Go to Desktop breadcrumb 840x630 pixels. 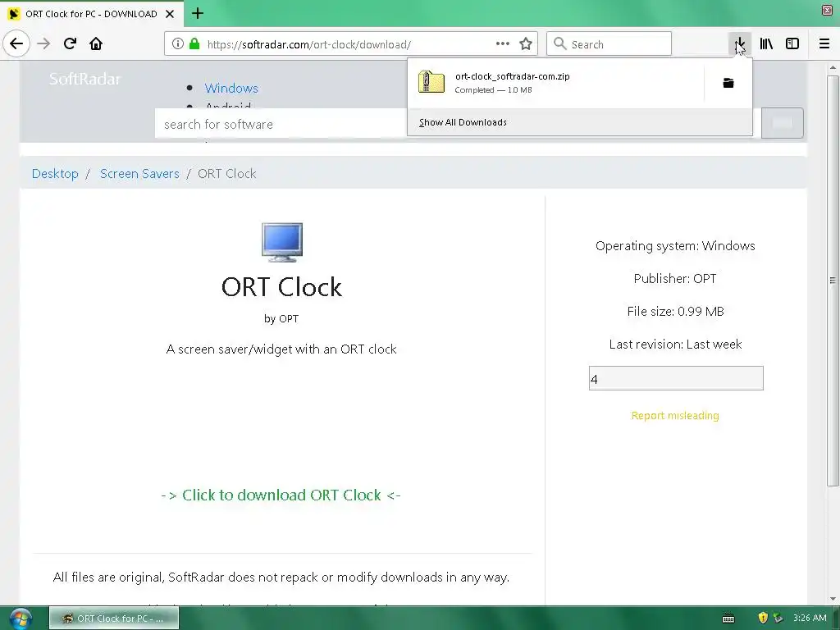(x=55, y=174)
